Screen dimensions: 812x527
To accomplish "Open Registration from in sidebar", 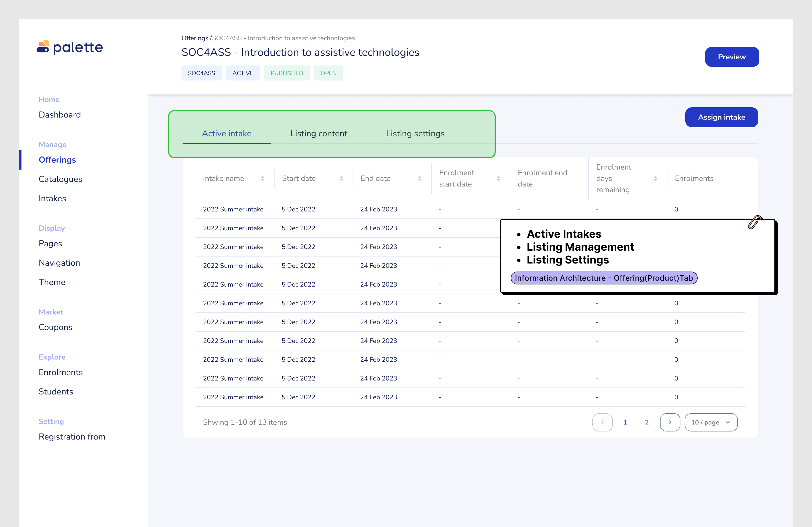I will pos(72,437).
